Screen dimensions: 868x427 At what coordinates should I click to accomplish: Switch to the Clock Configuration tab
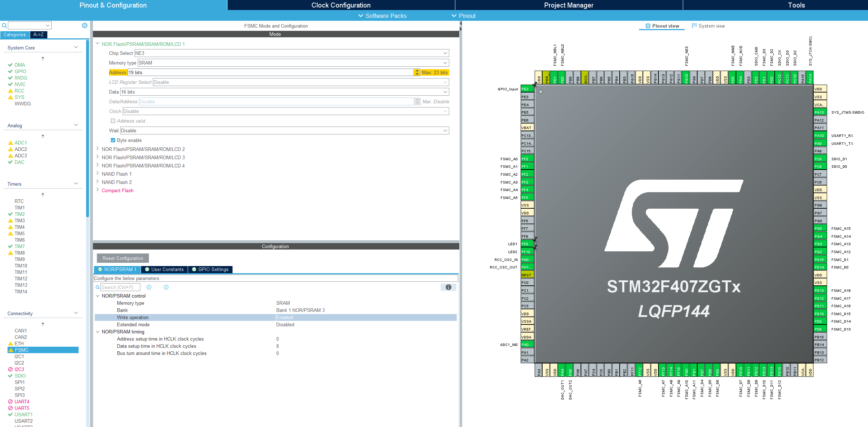(340, 5)
